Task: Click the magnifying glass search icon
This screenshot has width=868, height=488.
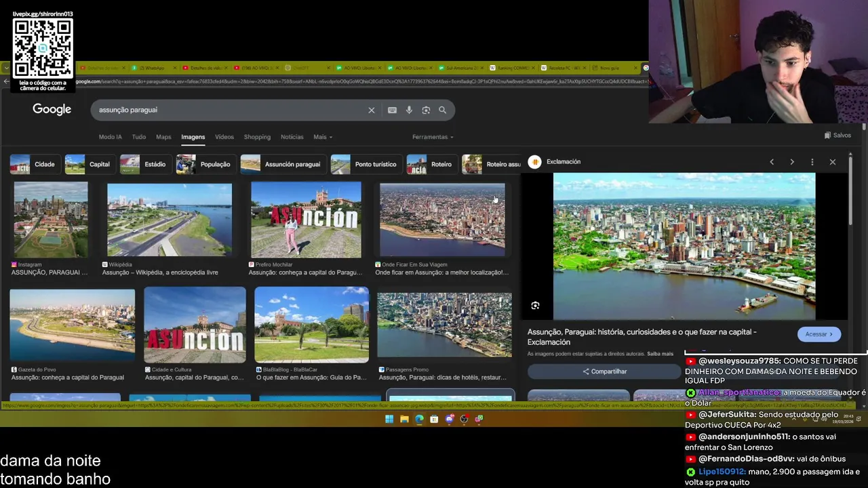Action: (442, 110)
